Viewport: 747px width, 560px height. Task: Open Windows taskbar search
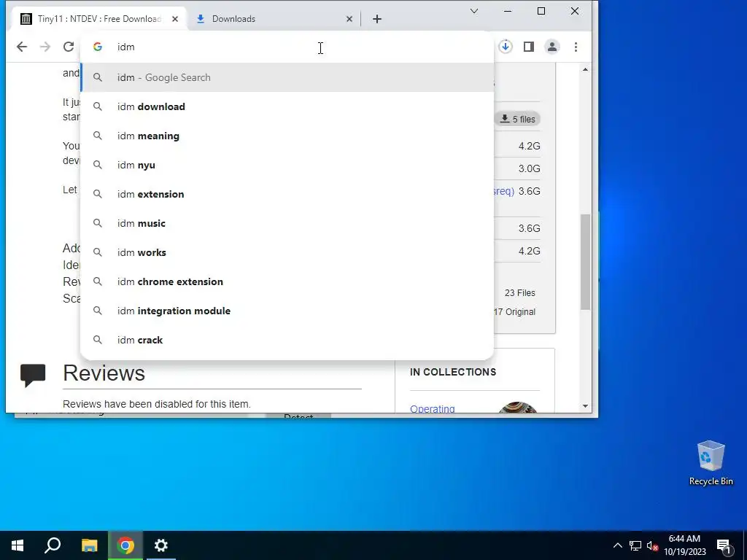point(53,545)
